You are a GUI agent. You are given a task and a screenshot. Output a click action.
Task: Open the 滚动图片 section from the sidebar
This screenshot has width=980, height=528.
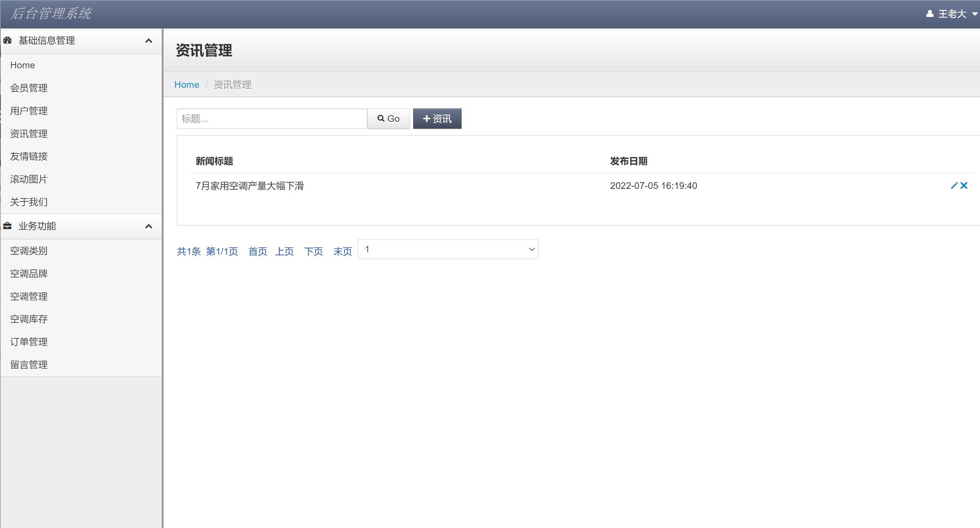(28, 179)
